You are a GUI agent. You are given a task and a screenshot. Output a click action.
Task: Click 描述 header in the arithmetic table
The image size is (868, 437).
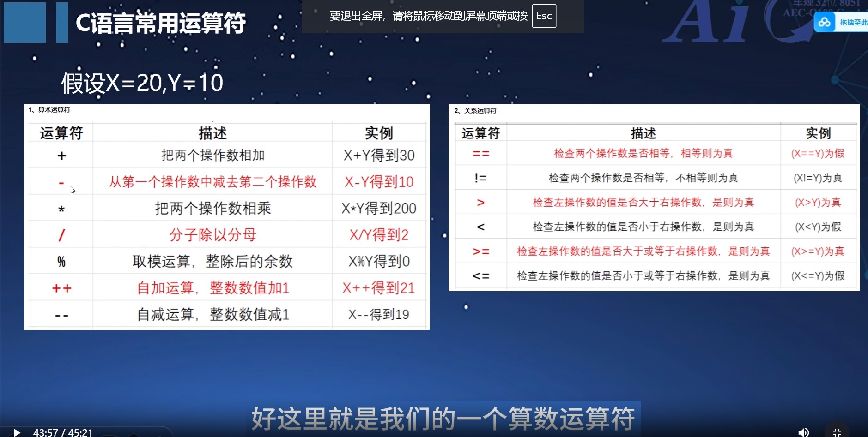point(212,133)
